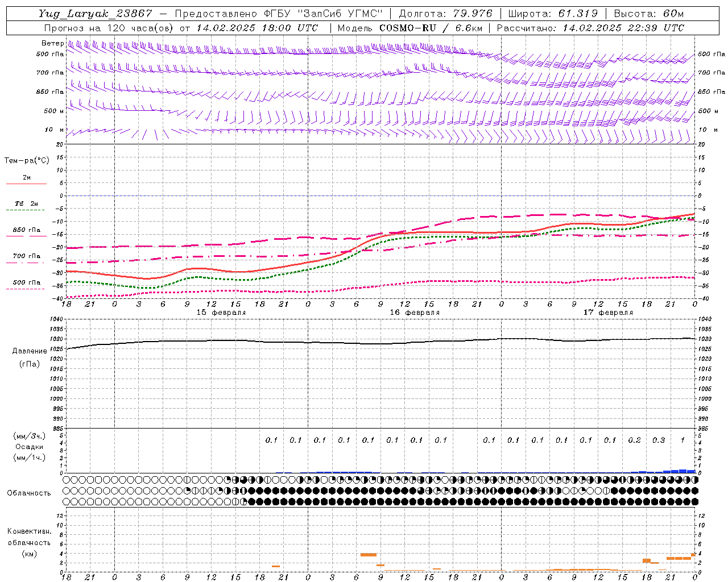Viewport: 728px width, 582px height.
Task: Click the '16 февраля' date label
Action: pyautogui.click(x=415, y=313)
